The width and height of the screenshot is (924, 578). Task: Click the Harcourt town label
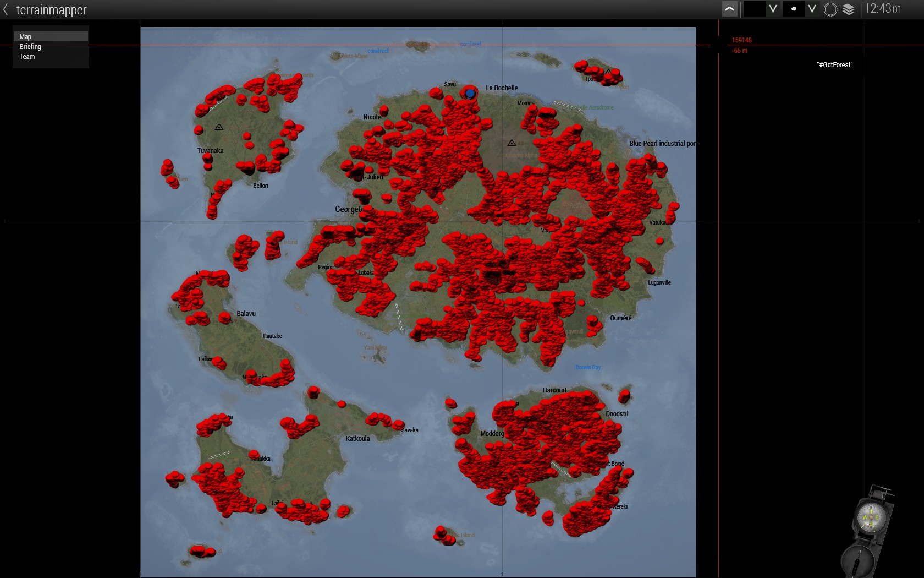(554, 390)
